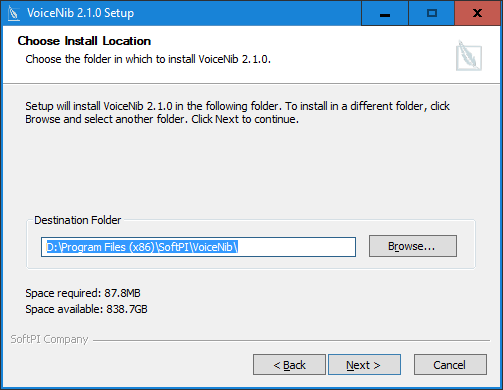503x390 pixels.
Task: Click the "Choose the folder in which" subtitle
Action: click(148, 59)
